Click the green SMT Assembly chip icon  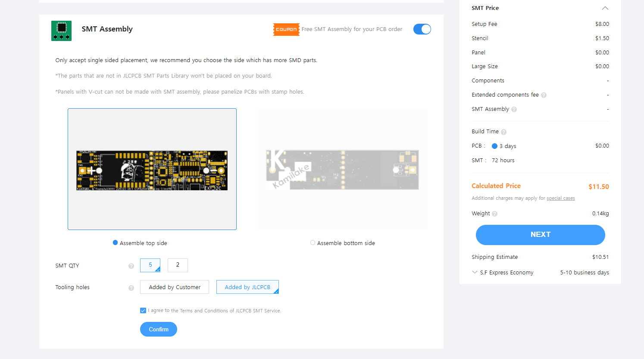point(61,31)
